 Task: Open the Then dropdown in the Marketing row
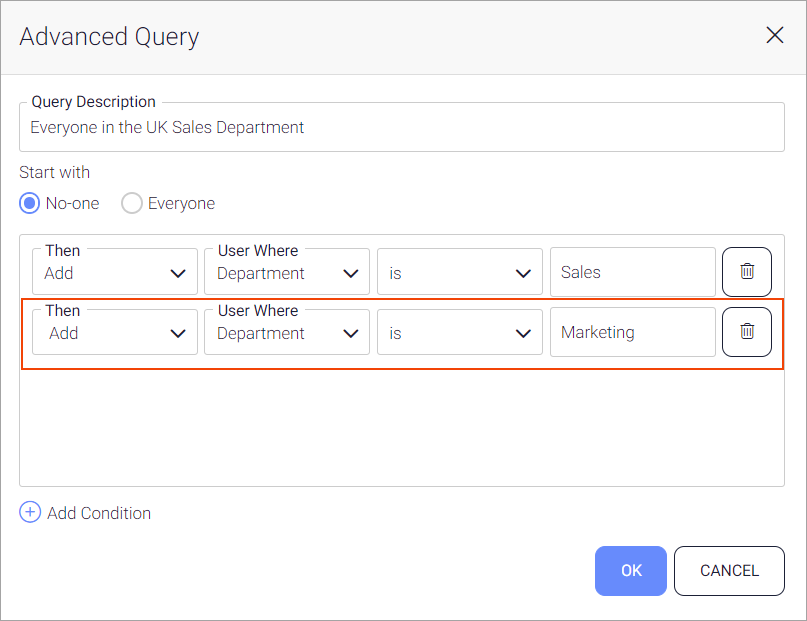click(115, 333)
